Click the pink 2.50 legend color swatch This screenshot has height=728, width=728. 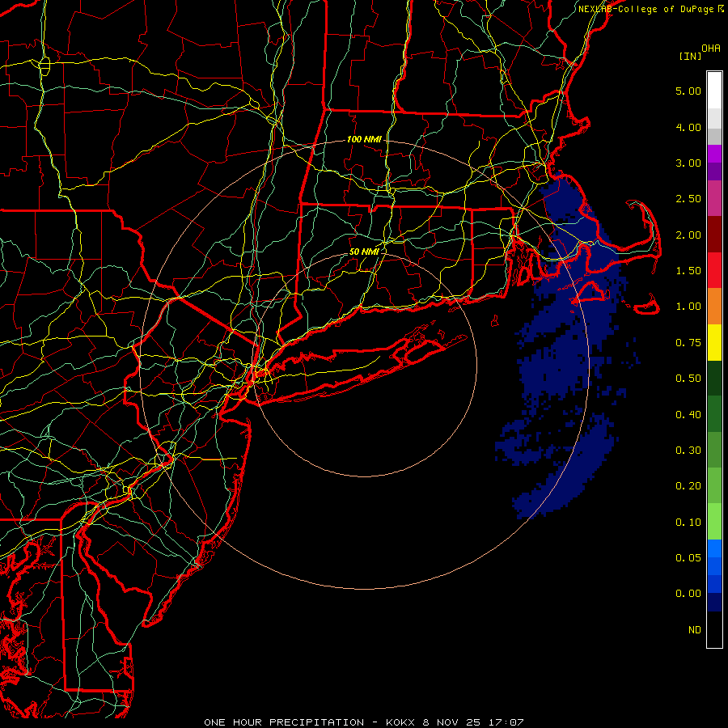714,198
